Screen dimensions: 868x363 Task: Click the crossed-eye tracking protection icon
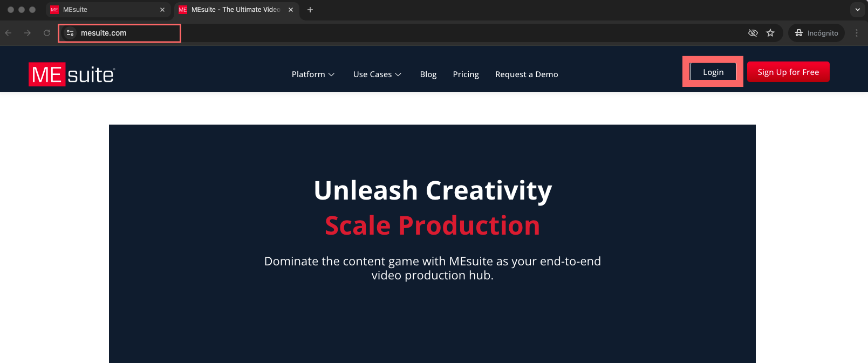click(x=753, y=33)
